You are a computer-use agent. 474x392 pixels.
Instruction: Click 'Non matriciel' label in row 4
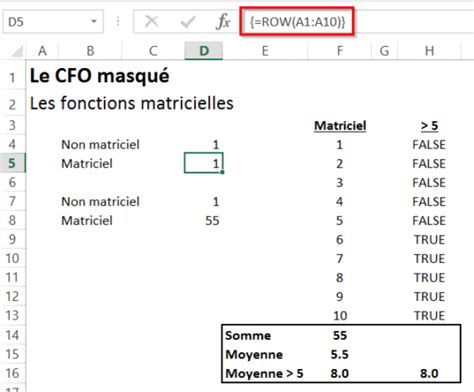tap(100, 145)
